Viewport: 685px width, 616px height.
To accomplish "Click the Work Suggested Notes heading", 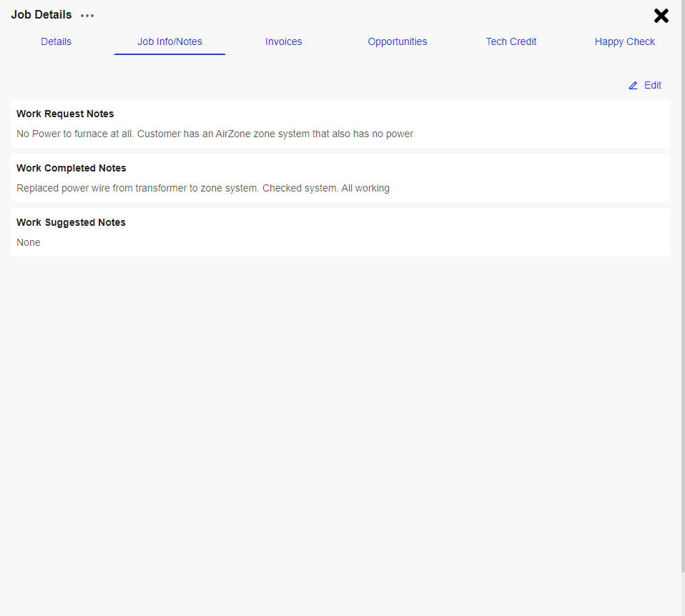I will click(71, 222).
